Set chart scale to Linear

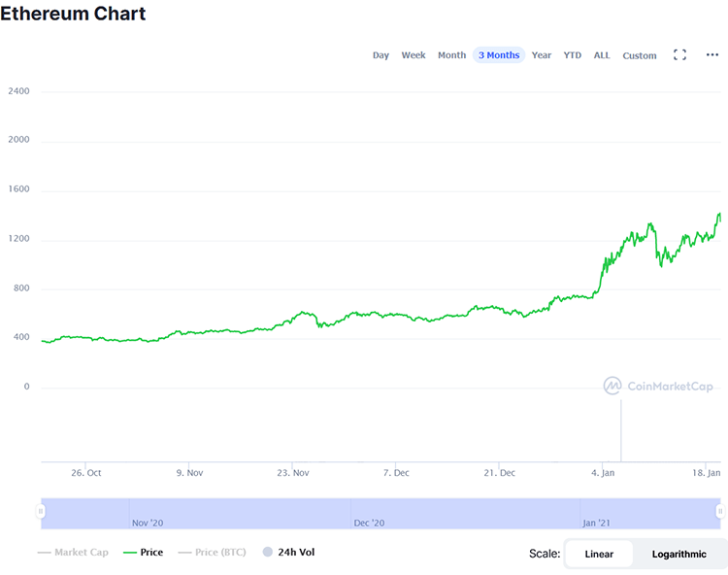pyautogui.click(x=599, y=554)
